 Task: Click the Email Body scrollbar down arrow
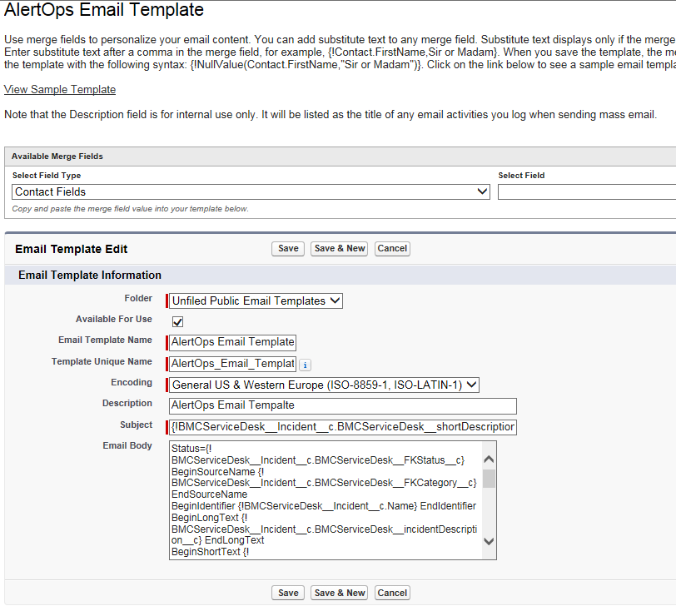tap(490, 541)
